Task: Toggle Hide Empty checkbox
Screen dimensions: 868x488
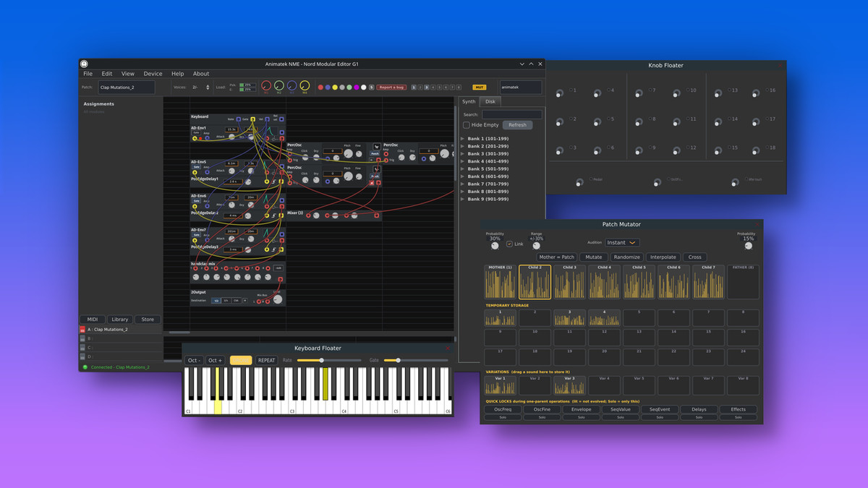Action: (x=467, y=125)
